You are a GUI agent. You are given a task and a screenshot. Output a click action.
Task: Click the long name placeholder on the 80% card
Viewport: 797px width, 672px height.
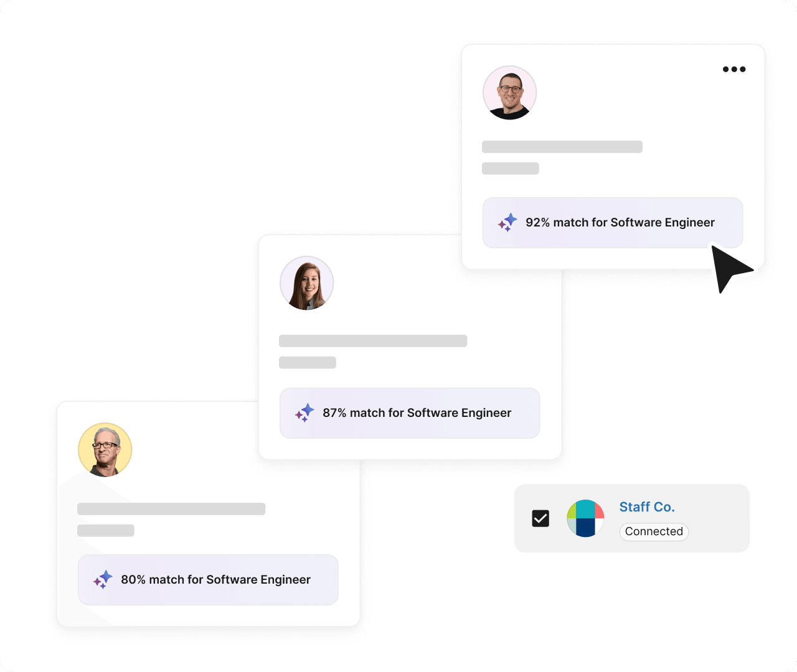pos(171,509)
